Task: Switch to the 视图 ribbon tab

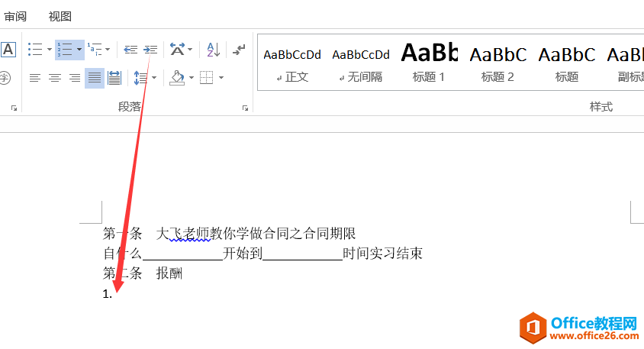Action: tap(60, 17)
